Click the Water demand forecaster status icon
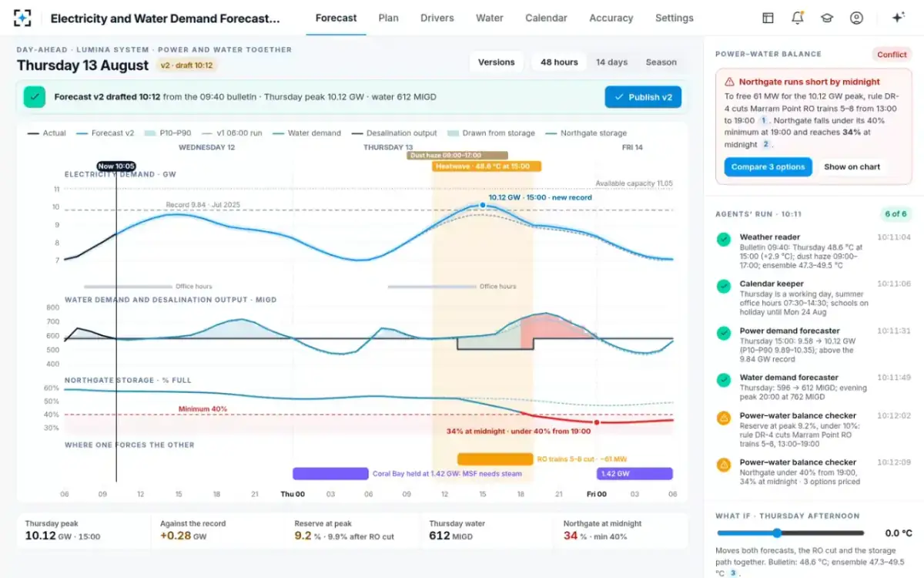 pyautogui.click(x=724, y=380)
